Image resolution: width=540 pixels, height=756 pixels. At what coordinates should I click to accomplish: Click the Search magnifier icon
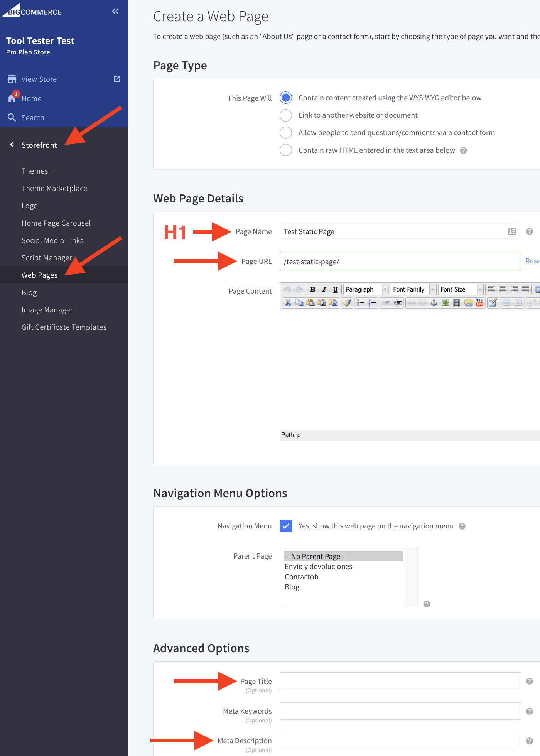[x=12, y=118]
